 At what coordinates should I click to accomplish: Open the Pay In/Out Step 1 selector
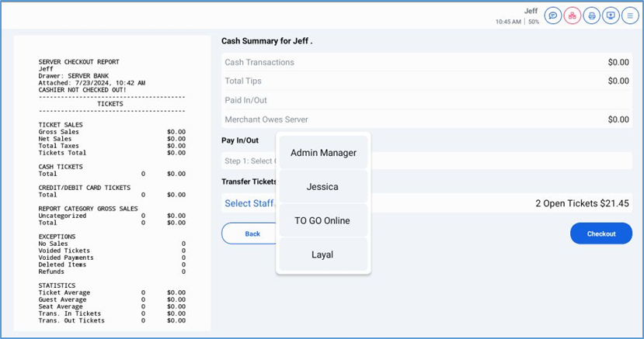[x=249, y=161]
